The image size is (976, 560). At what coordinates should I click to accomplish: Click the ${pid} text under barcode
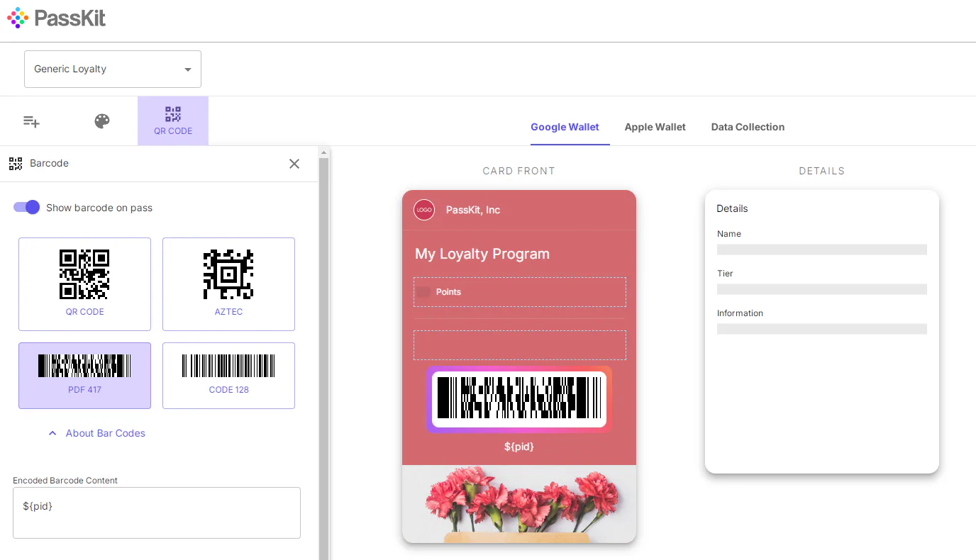coord(519,447)
